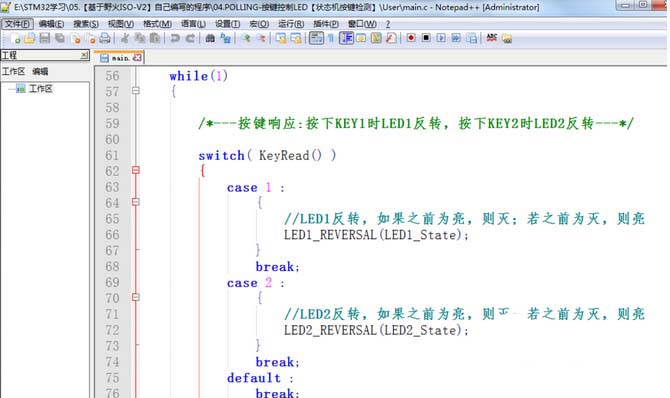This screenshot has width=670, height=398.
Task: Click the Zoom Out icon
Action: 261,38
